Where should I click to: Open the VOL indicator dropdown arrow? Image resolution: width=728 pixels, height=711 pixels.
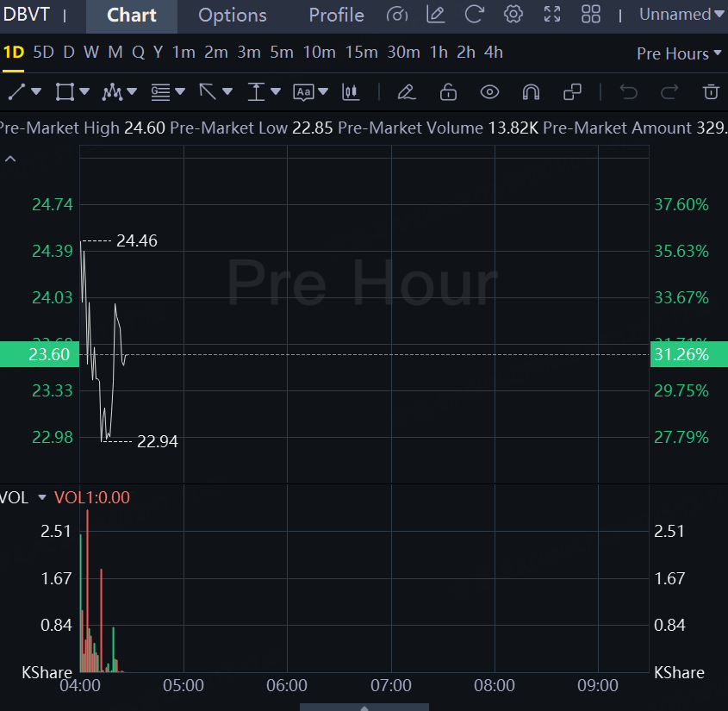pos(41,497)
